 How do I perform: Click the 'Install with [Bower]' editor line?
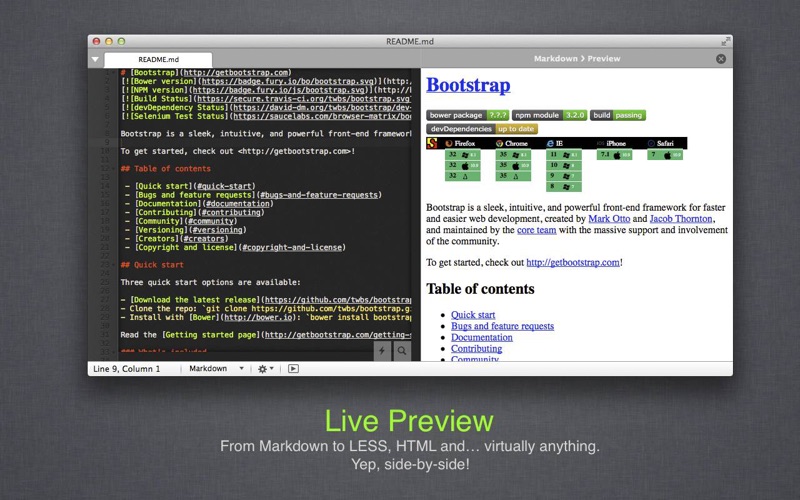point(266,317)
